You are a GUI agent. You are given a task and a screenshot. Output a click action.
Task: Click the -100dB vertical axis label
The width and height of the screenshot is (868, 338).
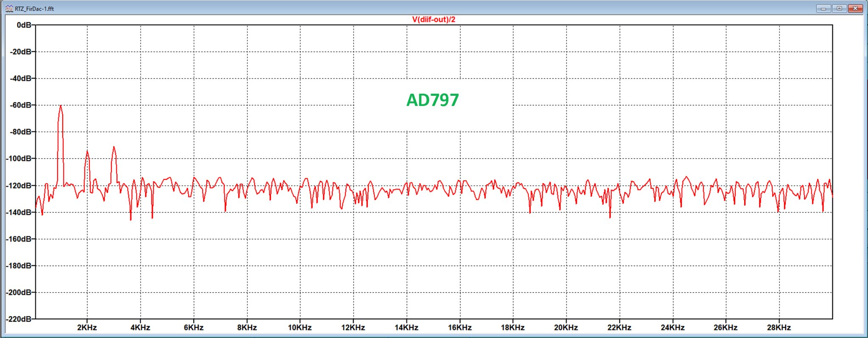(x=19, y=159)
